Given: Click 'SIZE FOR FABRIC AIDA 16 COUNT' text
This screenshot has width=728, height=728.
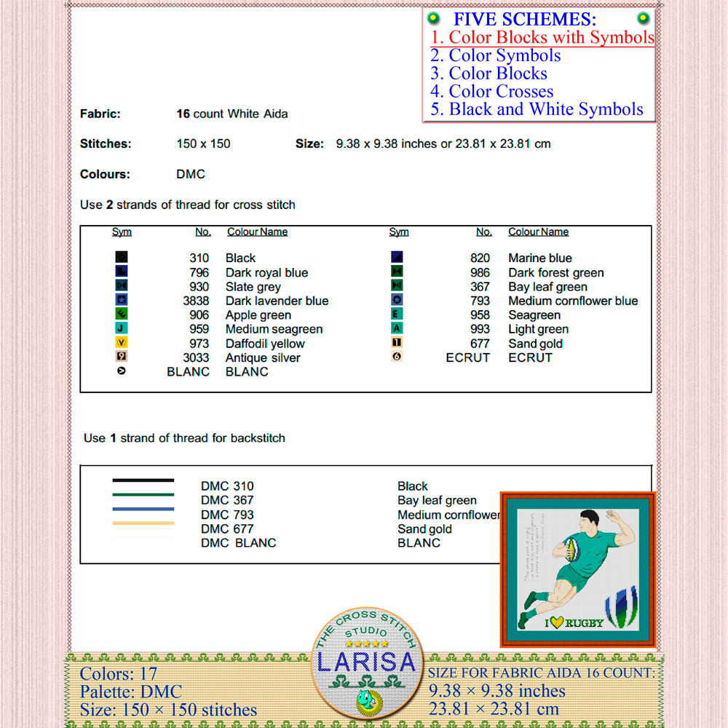Looking at the screenshot, I should coord(541,673).
